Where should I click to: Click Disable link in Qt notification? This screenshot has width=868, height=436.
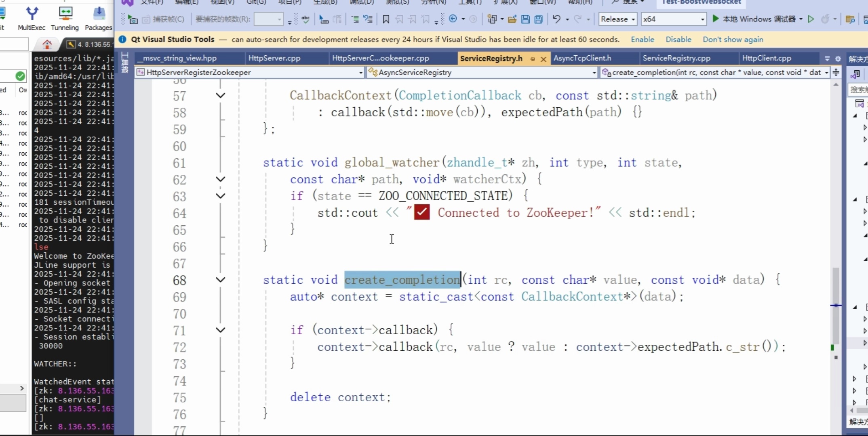point(678,40)
